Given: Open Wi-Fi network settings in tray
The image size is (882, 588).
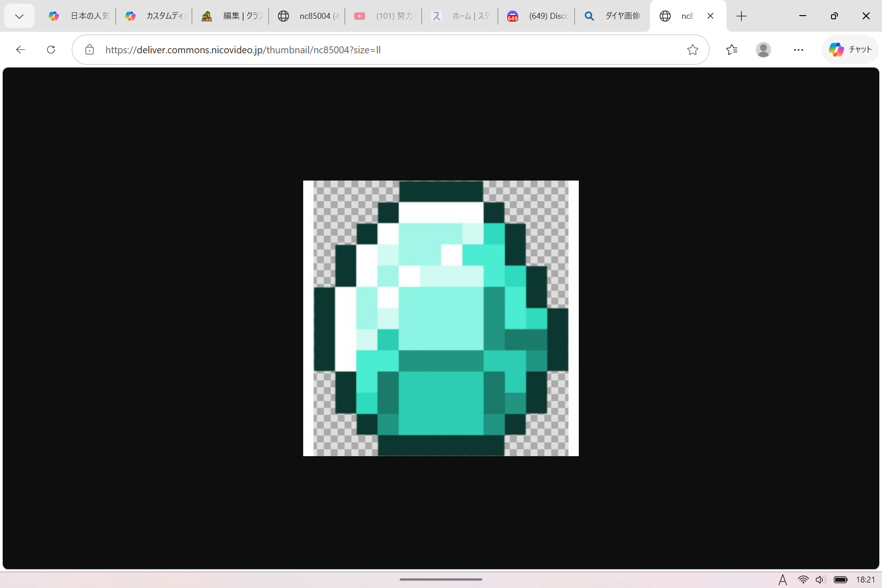Looking at the screenshot, I should coord(803,580).
